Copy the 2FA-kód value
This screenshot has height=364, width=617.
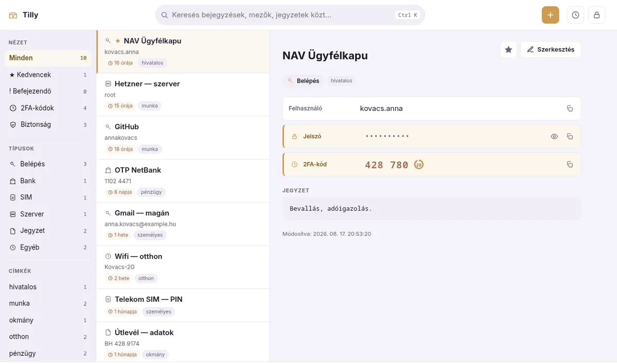point(570,165)
